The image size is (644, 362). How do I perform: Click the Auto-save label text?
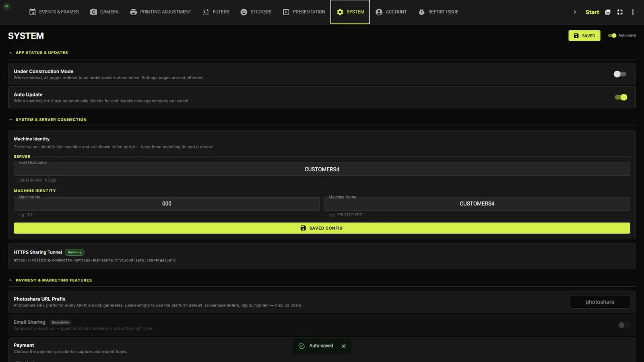[x=627, y=35]
